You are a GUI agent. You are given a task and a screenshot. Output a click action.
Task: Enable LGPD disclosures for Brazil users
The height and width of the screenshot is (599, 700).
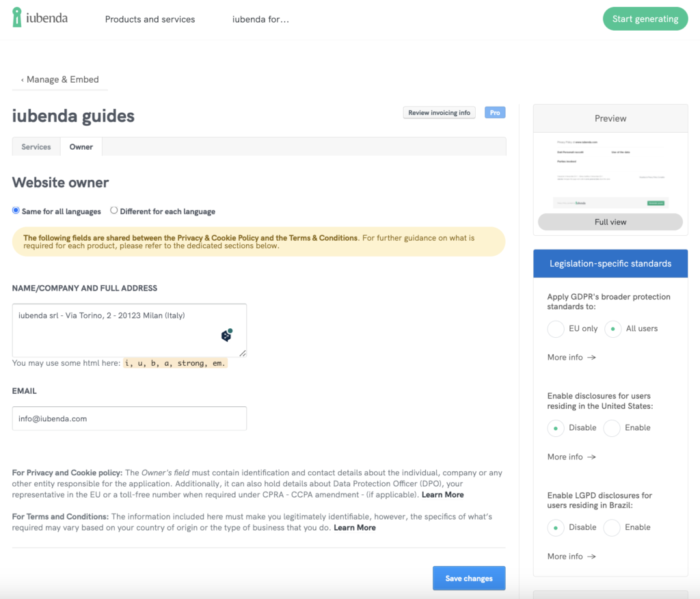612,528
